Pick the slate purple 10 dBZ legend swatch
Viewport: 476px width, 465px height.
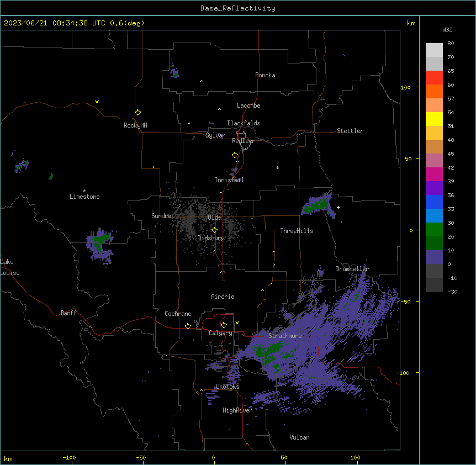(x=434, y=257)
